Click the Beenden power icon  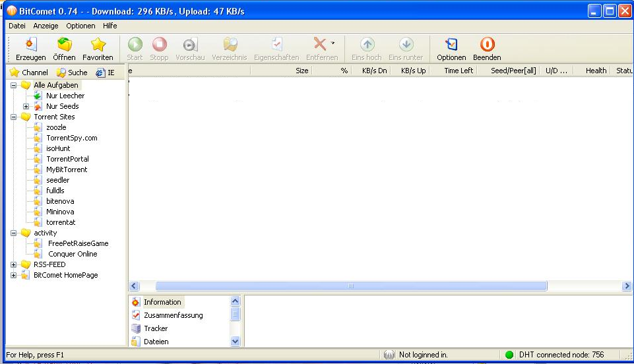[488, 44]
